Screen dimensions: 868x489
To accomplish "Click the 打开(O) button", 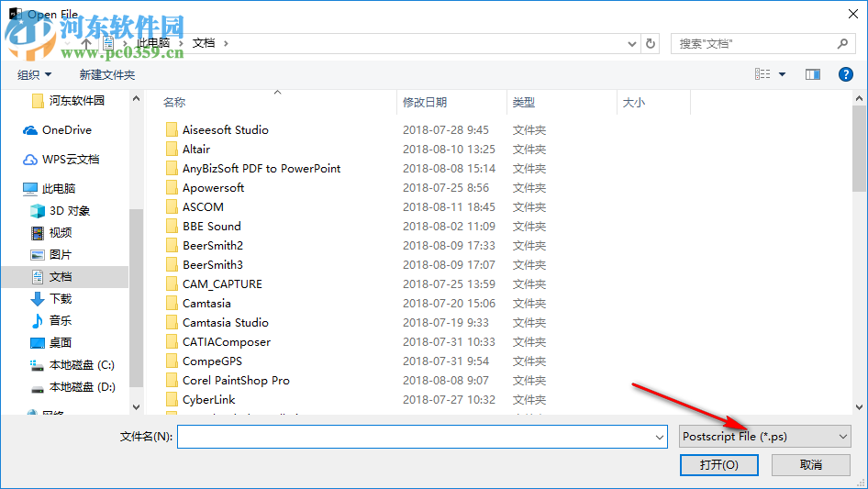I will tap(719, 464).
